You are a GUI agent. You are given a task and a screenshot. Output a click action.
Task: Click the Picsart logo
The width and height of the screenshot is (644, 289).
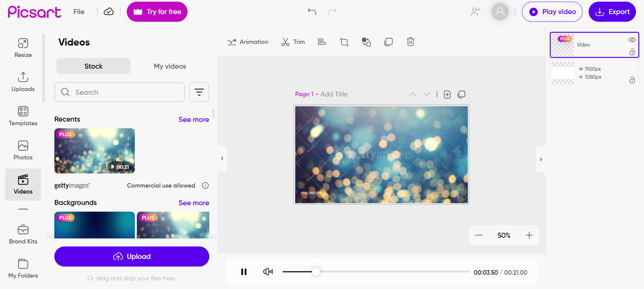pyautogui.click(x=34, y=12)
